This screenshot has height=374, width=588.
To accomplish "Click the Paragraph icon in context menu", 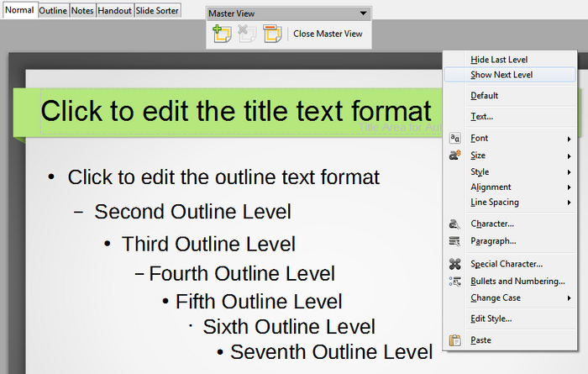I will pos(454,241).
